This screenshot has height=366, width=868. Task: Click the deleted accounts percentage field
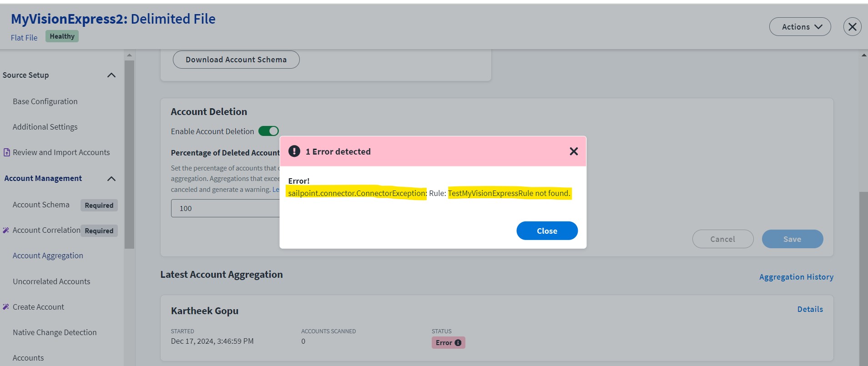pyautogui.click(x=226, y=208)
